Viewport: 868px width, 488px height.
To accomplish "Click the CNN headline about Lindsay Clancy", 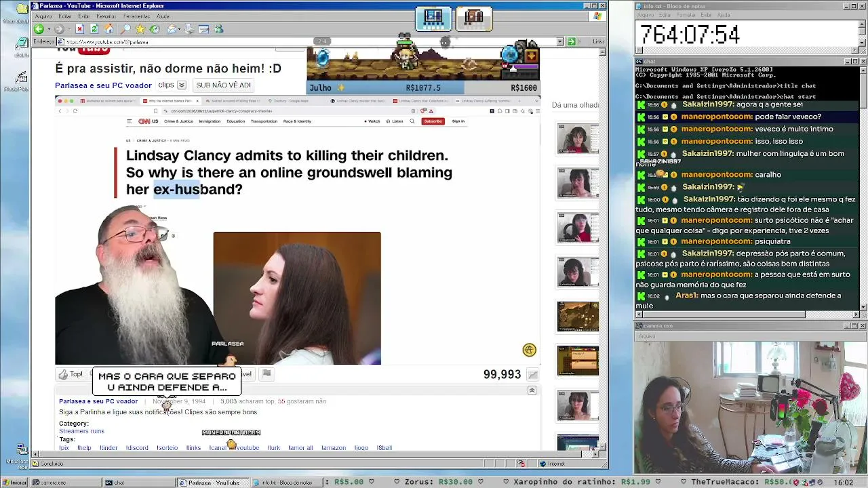I will point(289,172).
